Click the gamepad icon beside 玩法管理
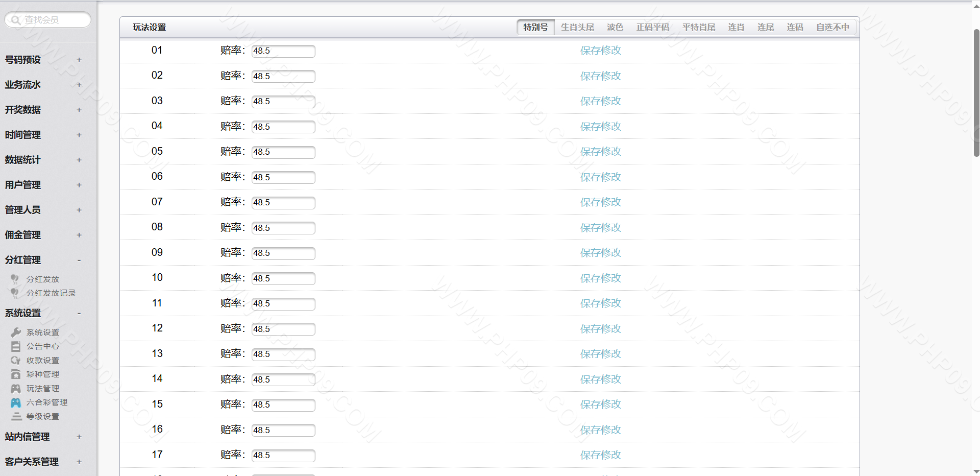The height and width of the screenshot is (476, 980). pos(16,389)
